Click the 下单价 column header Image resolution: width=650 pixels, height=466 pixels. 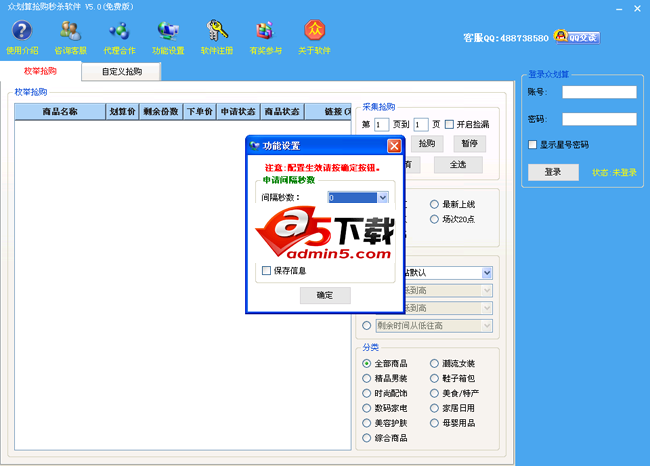tap(199, 112)
